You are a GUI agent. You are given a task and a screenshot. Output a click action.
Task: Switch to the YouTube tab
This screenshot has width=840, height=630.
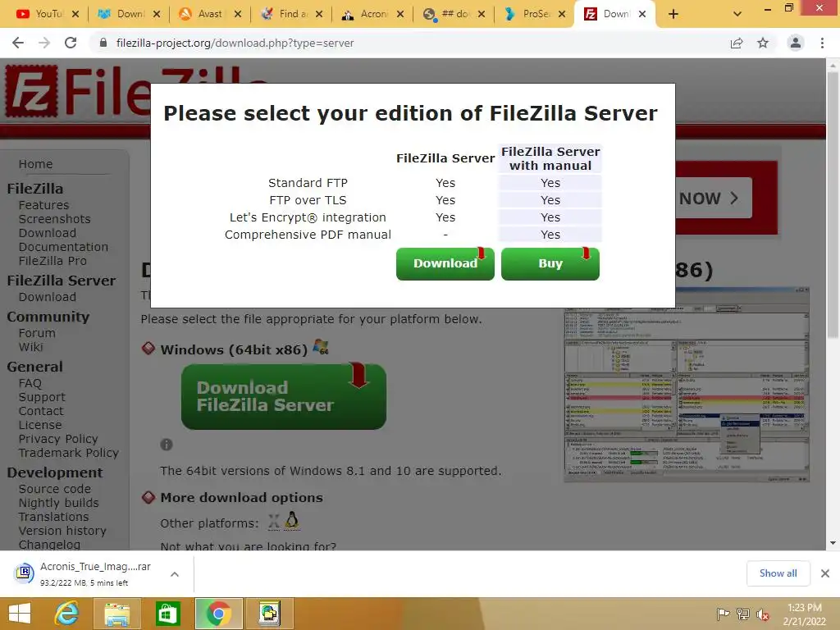click(41, 14)
